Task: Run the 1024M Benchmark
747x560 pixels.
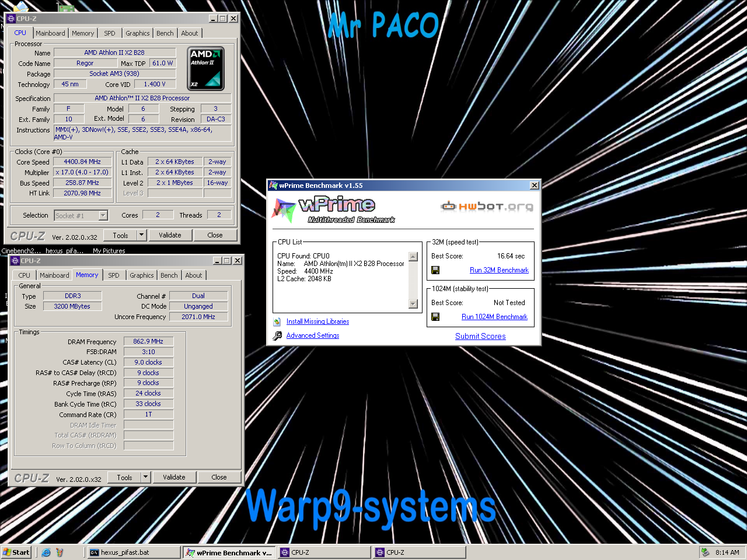Action: pos(494,317)
